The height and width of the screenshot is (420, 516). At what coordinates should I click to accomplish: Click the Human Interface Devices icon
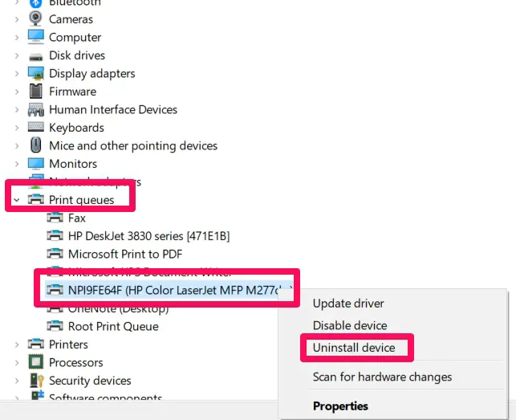[35, 110]
